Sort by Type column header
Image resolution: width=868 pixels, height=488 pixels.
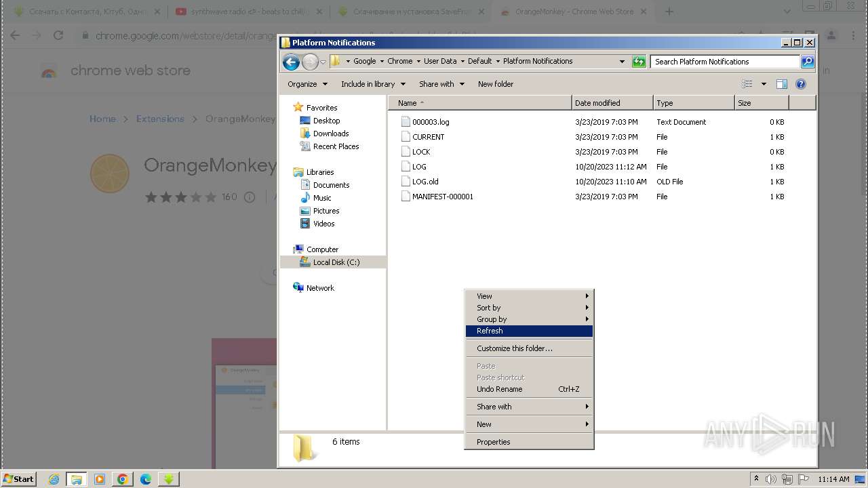(694, 103)
